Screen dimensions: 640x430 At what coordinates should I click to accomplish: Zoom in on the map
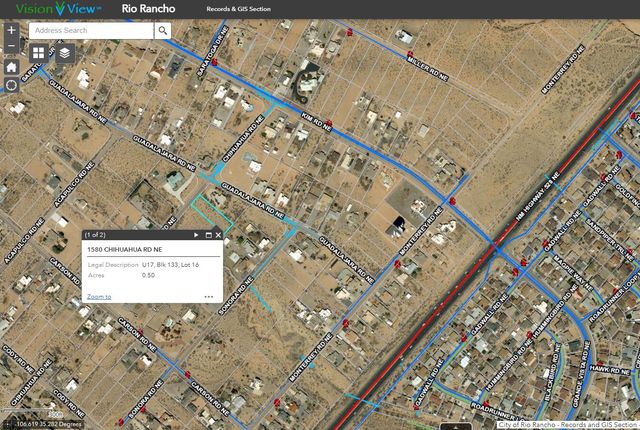pos(11,31)
